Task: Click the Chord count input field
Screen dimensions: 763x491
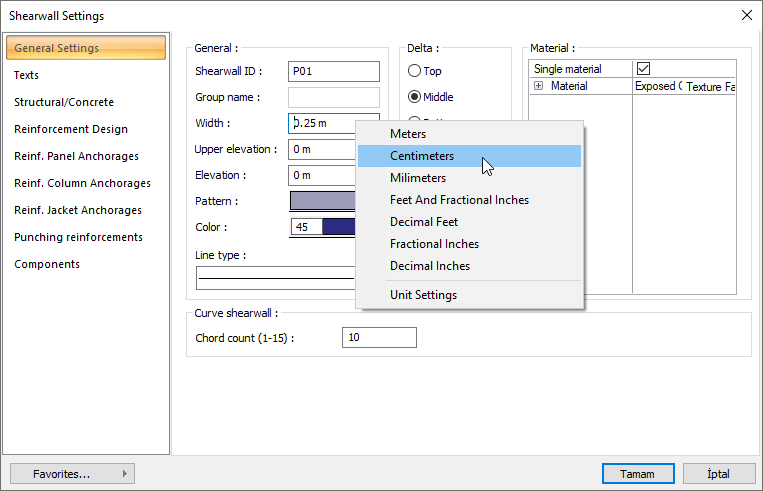Action: point(379,338)
